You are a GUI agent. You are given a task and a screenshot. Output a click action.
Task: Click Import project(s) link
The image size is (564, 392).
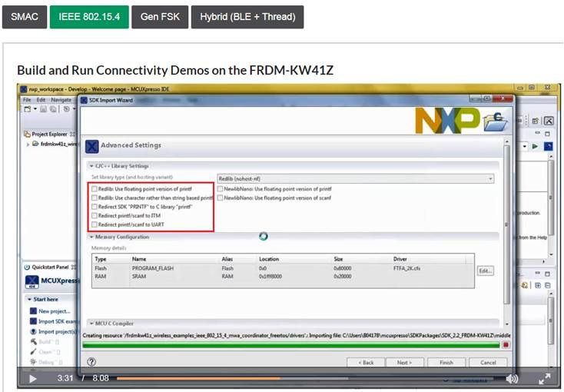[x=57, y=332]
